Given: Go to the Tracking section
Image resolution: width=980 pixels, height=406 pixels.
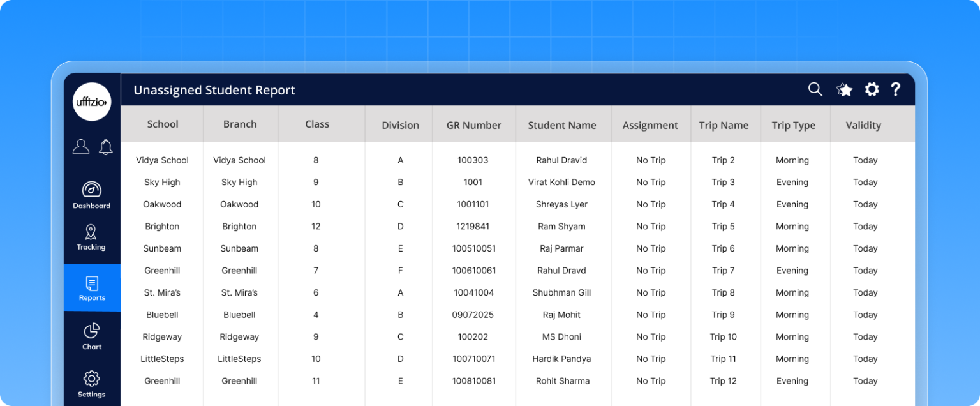Looking at the screenshot, I should pos(91,237).
